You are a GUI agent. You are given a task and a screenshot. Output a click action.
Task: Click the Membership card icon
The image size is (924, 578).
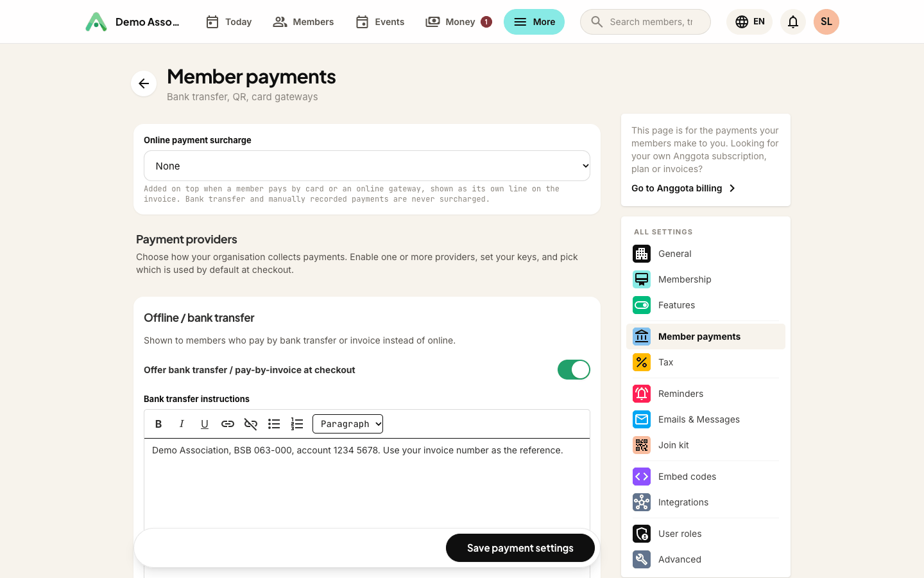click(642, 279)
